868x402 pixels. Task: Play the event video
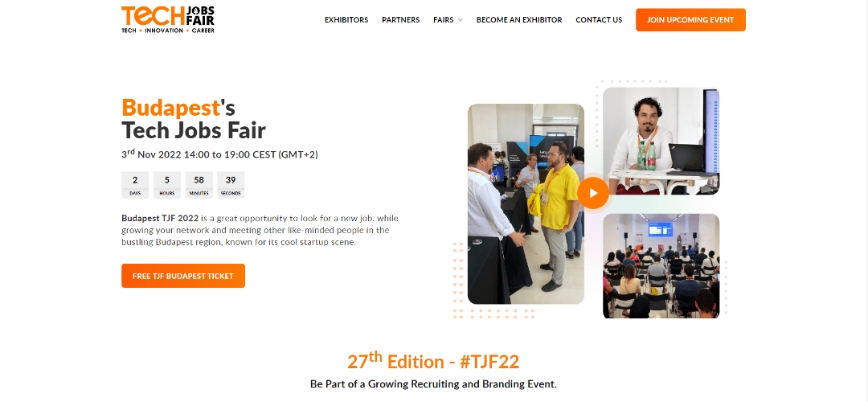tap(593, 193)
